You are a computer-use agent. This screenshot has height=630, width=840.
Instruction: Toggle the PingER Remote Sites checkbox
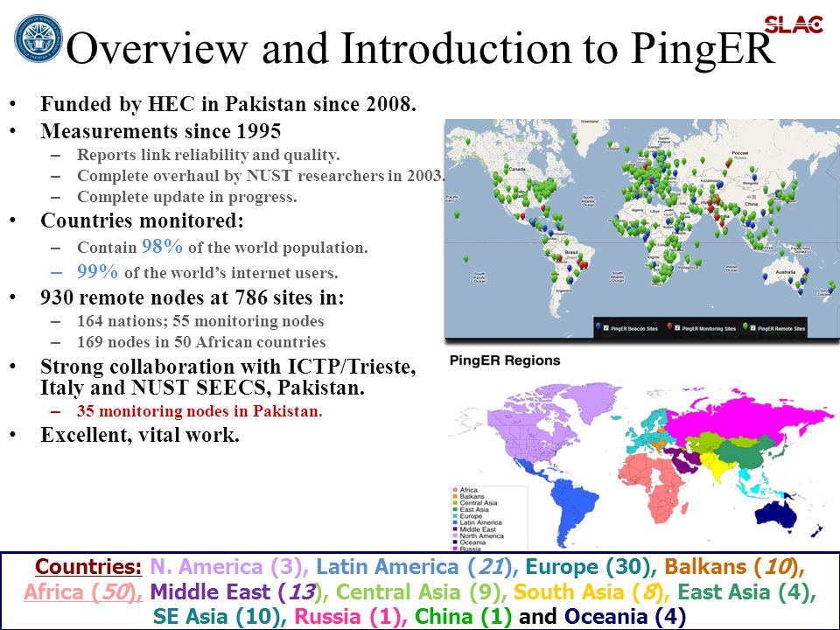(x=752, y=328)
